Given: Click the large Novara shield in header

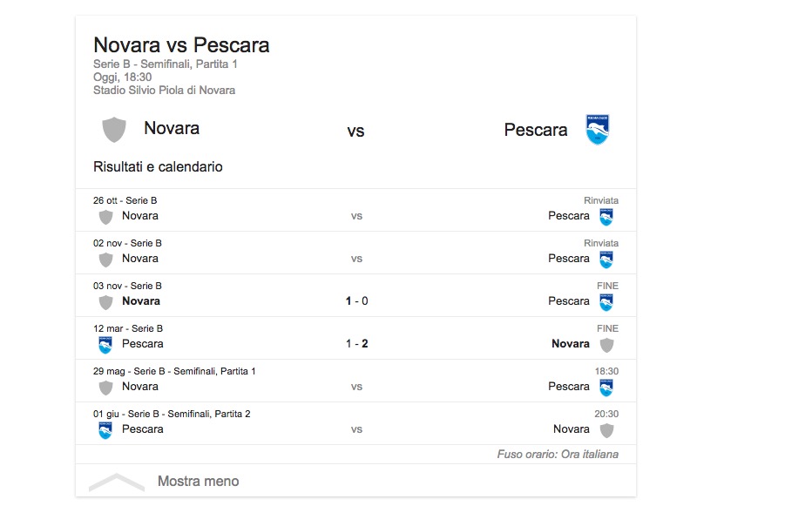Looking at the screenshot, I should 114,129.
